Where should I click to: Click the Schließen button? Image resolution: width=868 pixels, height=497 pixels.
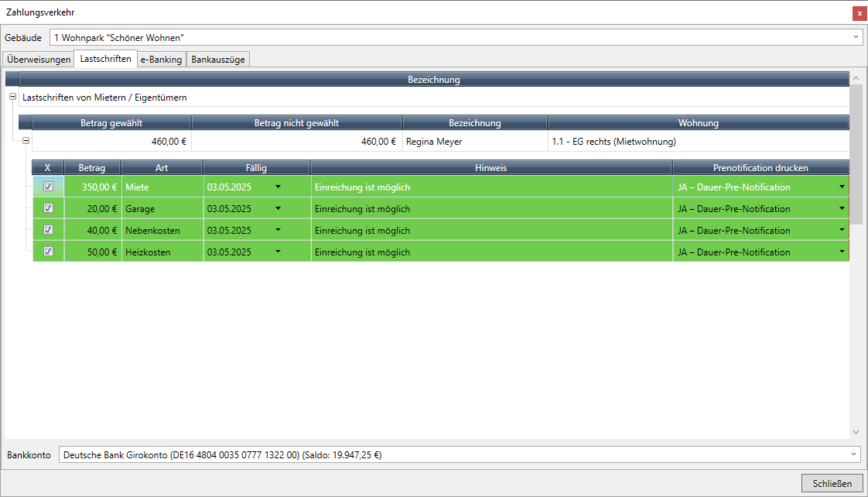click(832, 483)
